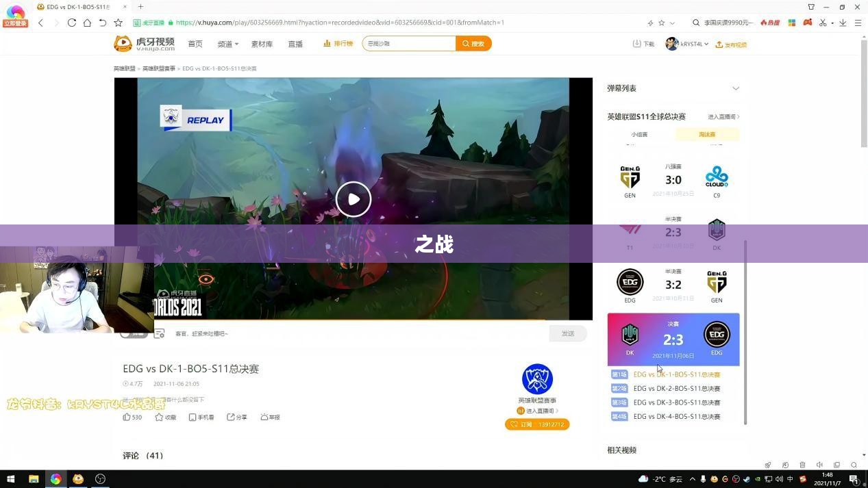Click the lightning speed-mode icon in address bar

tap(650, 23)
